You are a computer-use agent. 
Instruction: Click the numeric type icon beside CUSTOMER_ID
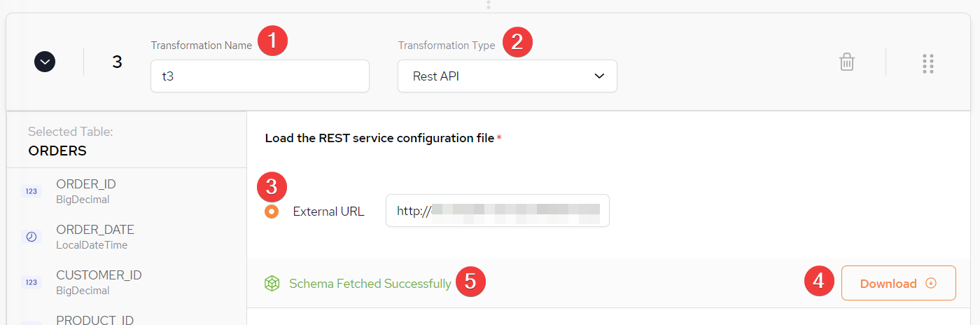click(x=31, y=282)
